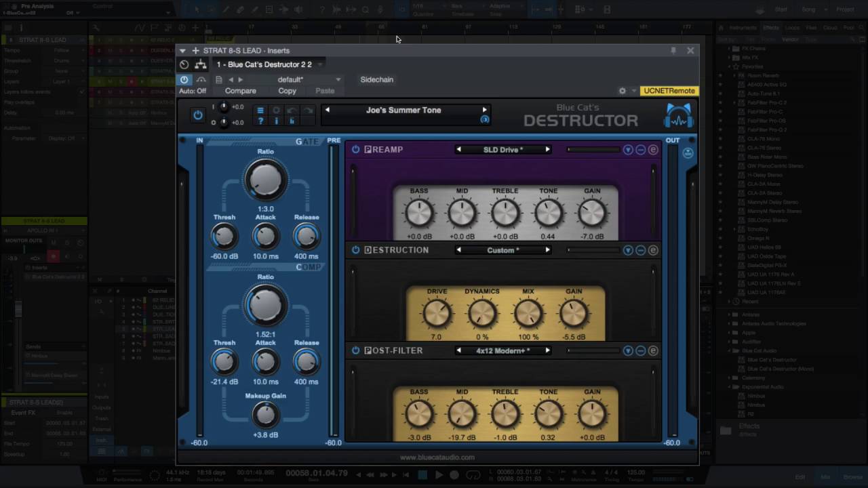
Task: Click the Gate Thresh knob
Action: click(x=224, y=237)
